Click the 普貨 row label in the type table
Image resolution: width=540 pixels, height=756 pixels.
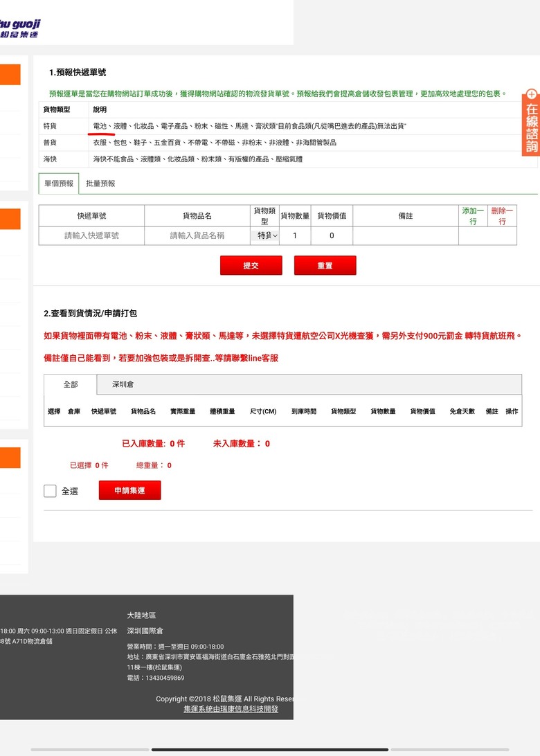click(x=50, y=143)
